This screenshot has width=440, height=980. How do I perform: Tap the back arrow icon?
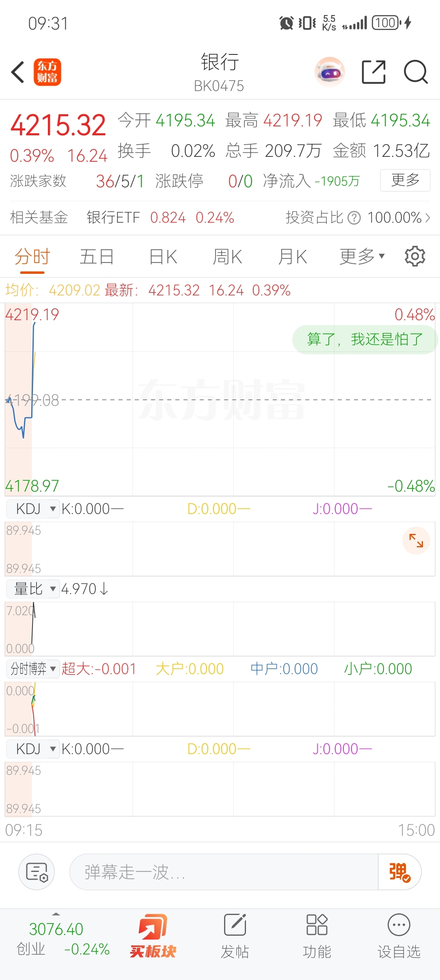point(18,72)
